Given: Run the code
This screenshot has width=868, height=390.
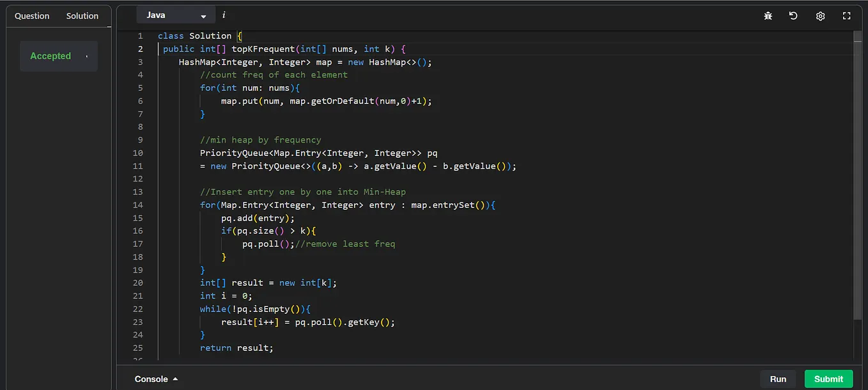Looking at the screenshot, I should point(778,378).
